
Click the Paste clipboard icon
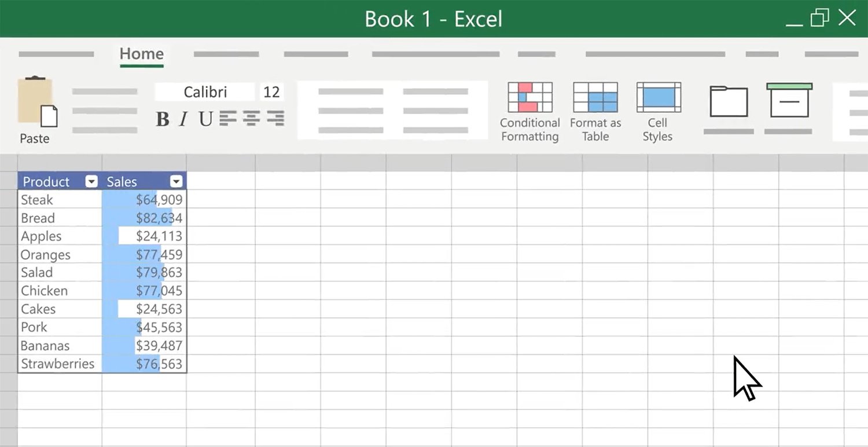coord(38,102)
